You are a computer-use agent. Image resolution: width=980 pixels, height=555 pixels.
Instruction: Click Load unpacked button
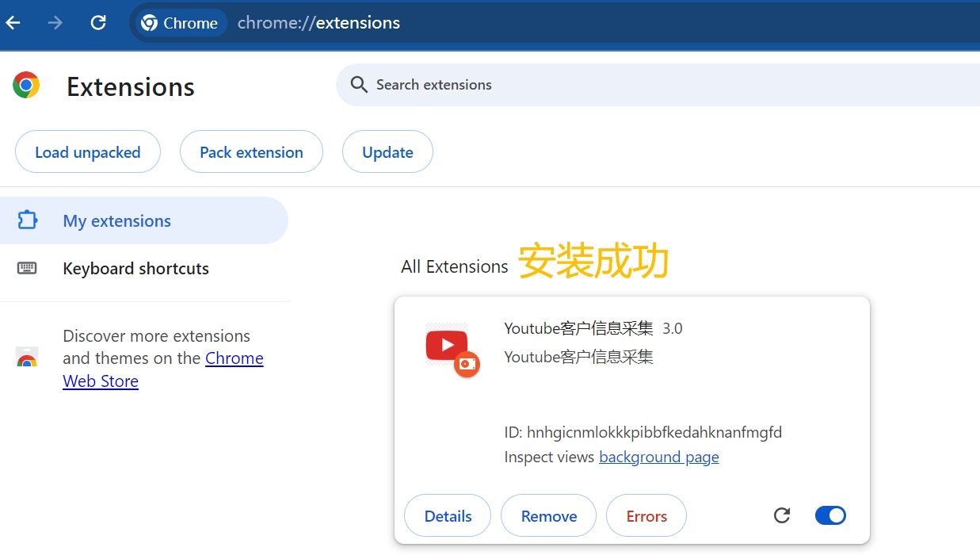click(88, 151)
